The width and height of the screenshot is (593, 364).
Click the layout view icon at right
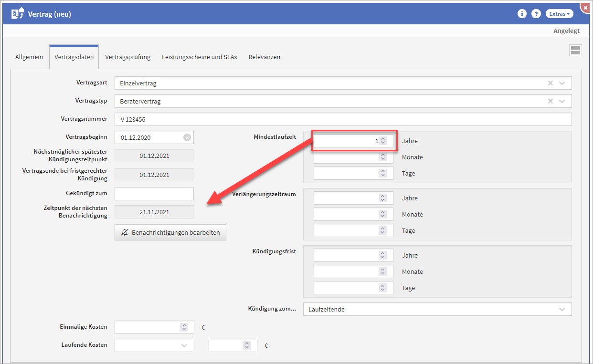pos(575,51)
